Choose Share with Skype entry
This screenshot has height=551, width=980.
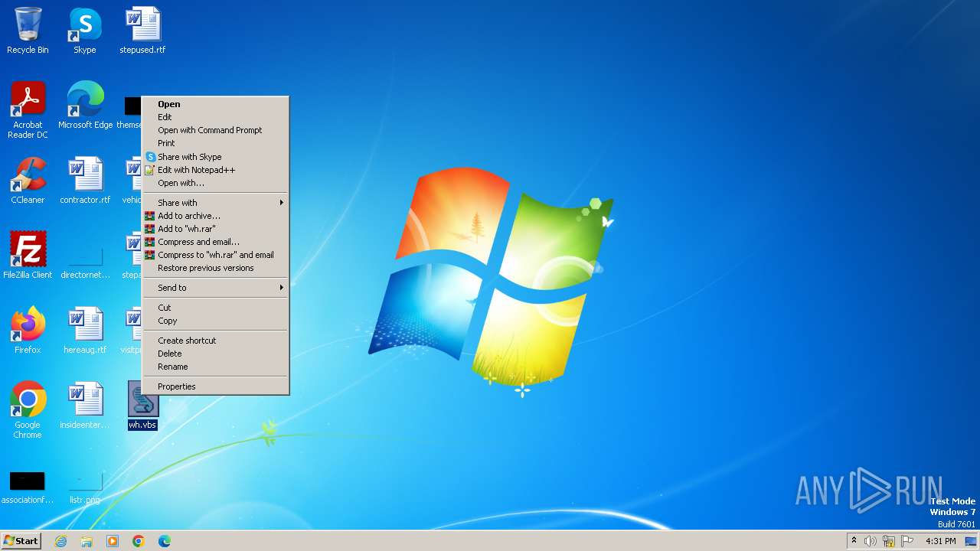tap(215, 157)
